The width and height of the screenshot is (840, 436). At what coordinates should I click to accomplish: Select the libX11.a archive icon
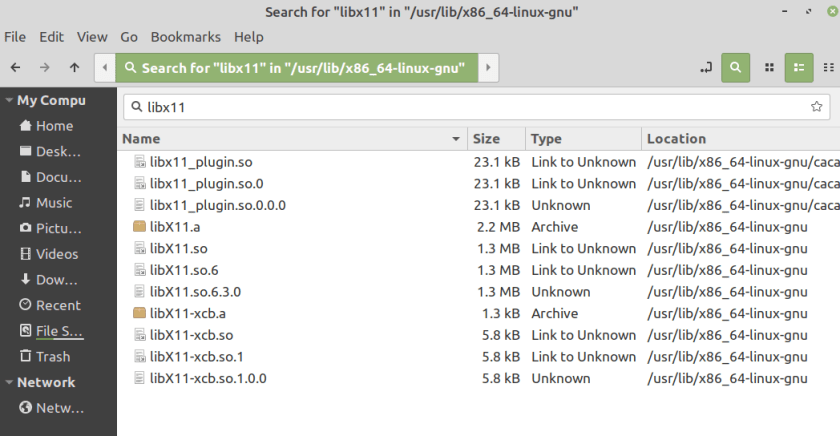point(139,227)
